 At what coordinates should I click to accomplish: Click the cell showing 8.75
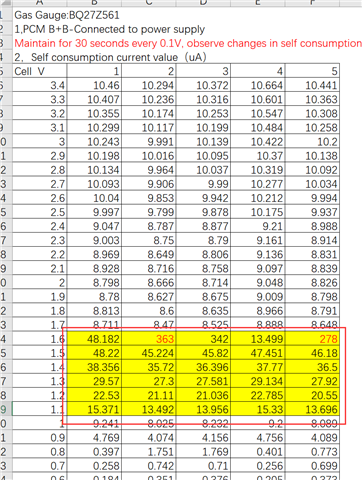pyautogui.click(x=149, y=240)
